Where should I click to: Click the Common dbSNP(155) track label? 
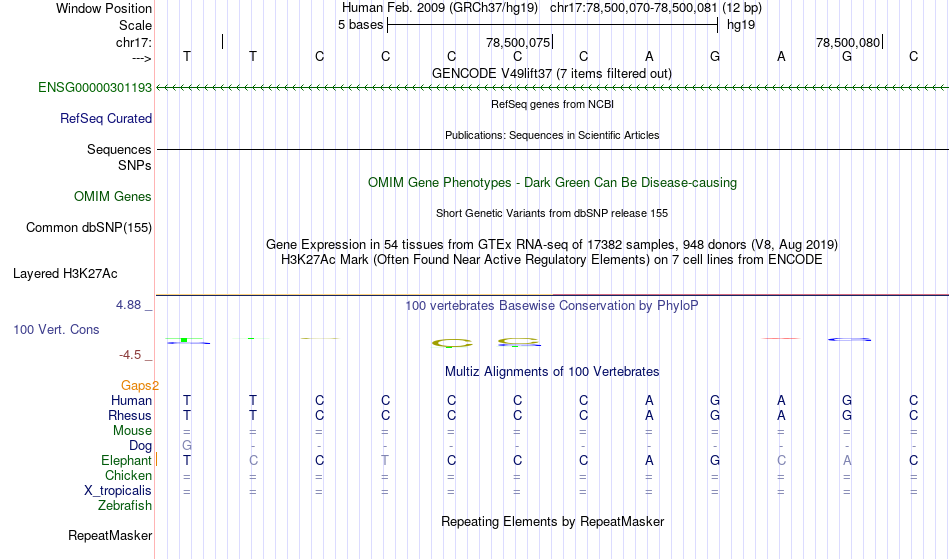point(88,227)
